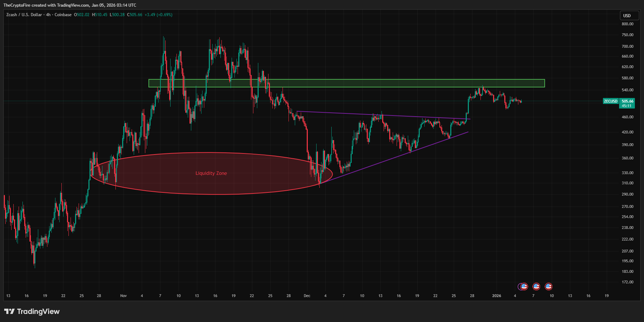Click the H510.45 high value in the legend

[x=99, y=15]
